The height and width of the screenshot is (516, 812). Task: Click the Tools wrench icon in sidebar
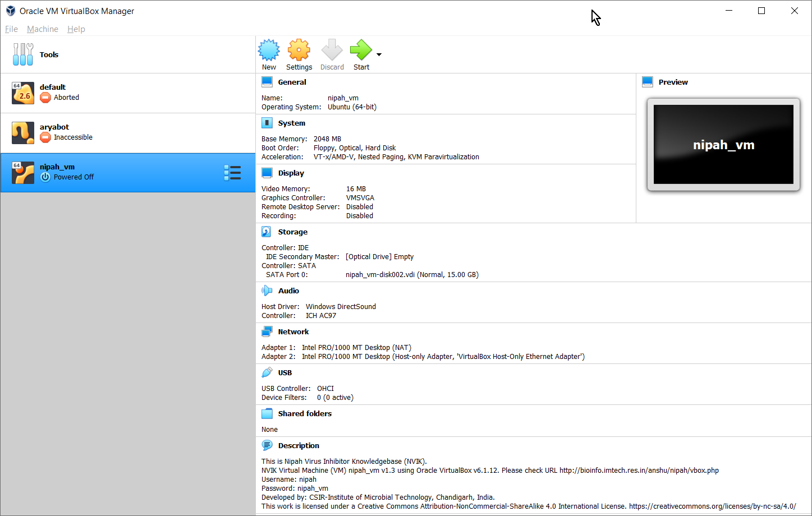pyautogui.click(x=23, y=54)
